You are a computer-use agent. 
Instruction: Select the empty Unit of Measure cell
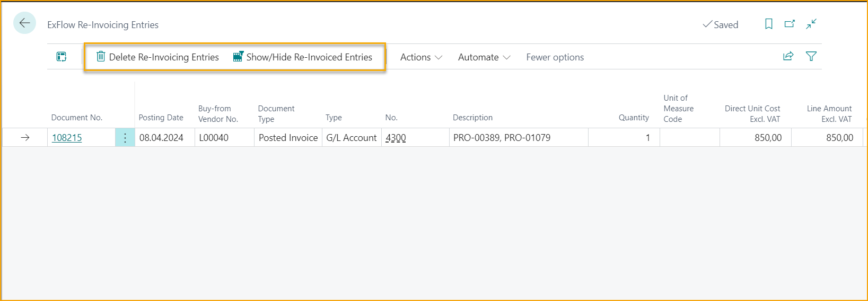(x=690, y=138)
